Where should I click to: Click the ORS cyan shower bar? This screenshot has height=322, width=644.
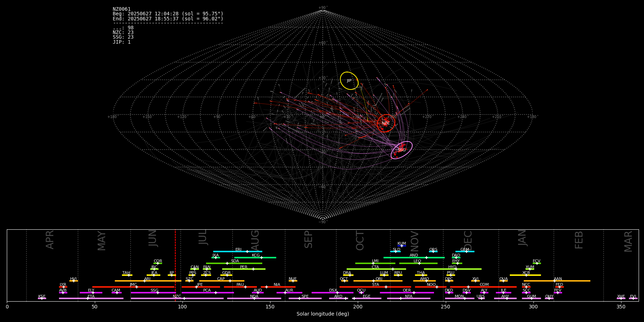433,252
